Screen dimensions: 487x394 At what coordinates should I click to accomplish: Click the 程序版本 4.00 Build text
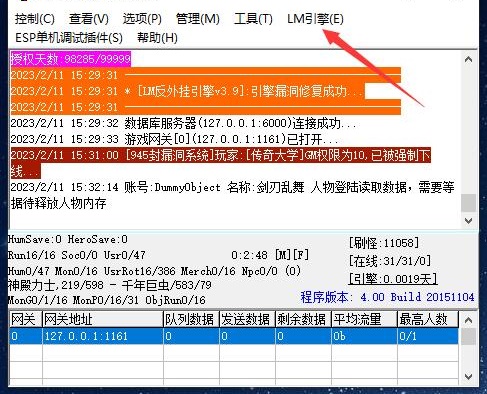pos(387,297)
